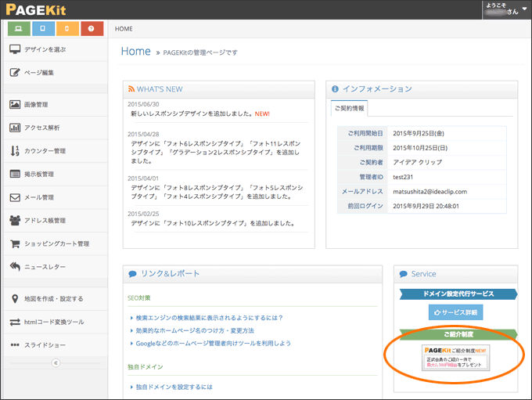Click the three-dots icon beside スライドショー

tap(15, 345)
